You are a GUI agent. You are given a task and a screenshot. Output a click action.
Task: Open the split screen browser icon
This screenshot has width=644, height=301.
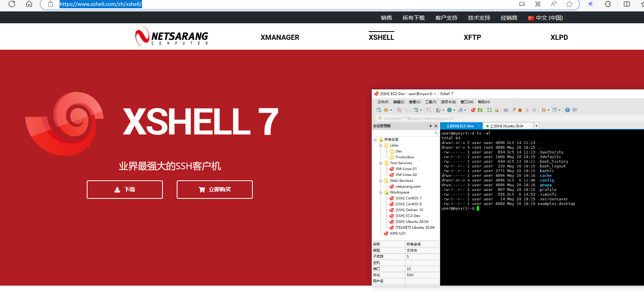627,4
